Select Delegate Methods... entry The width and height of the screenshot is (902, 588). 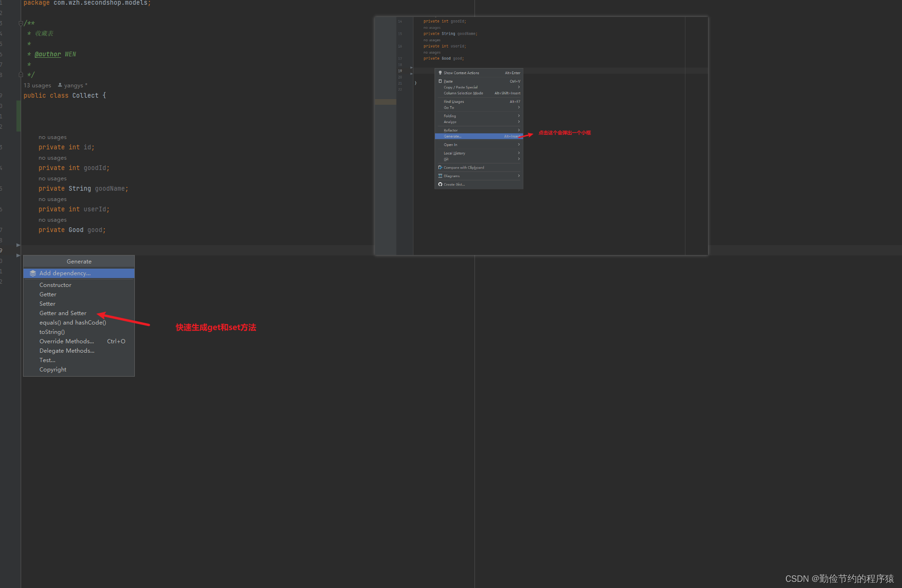tap(79, 351)
